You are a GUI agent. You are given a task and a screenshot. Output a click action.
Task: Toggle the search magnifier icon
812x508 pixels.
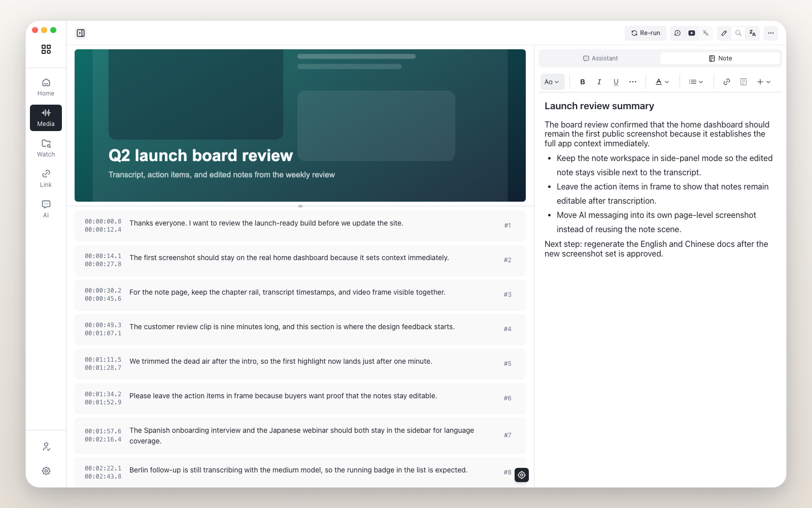pyautogui.click(x=738, y=33)
